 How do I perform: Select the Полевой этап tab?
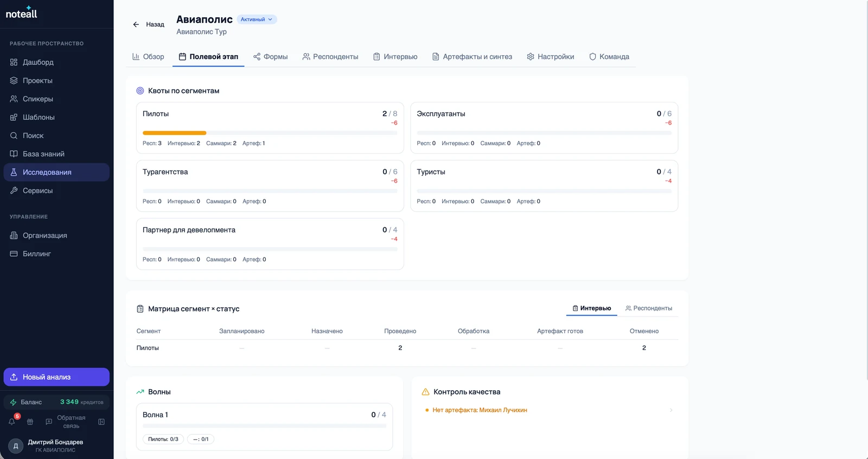point(208,57)
